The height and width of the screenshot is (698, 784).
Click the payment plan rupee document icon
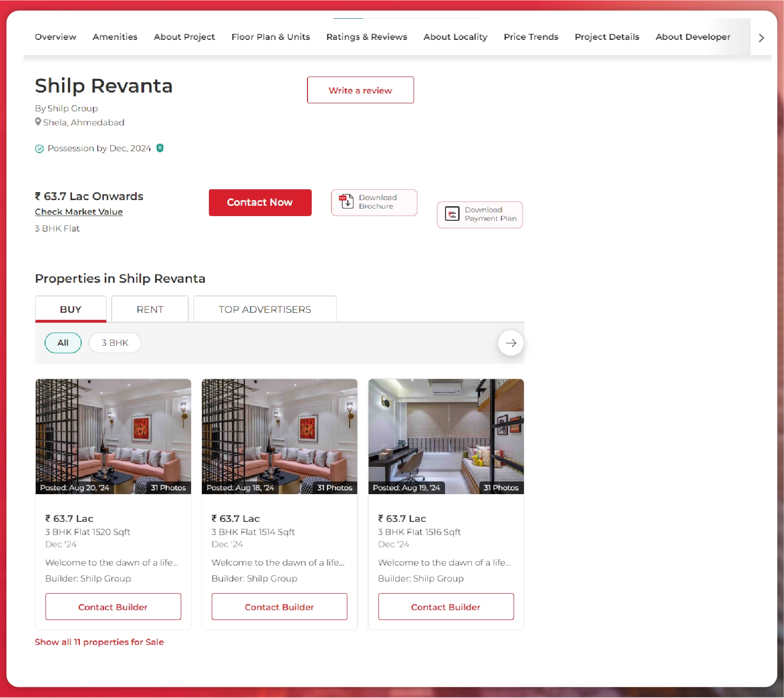point(452,214)
